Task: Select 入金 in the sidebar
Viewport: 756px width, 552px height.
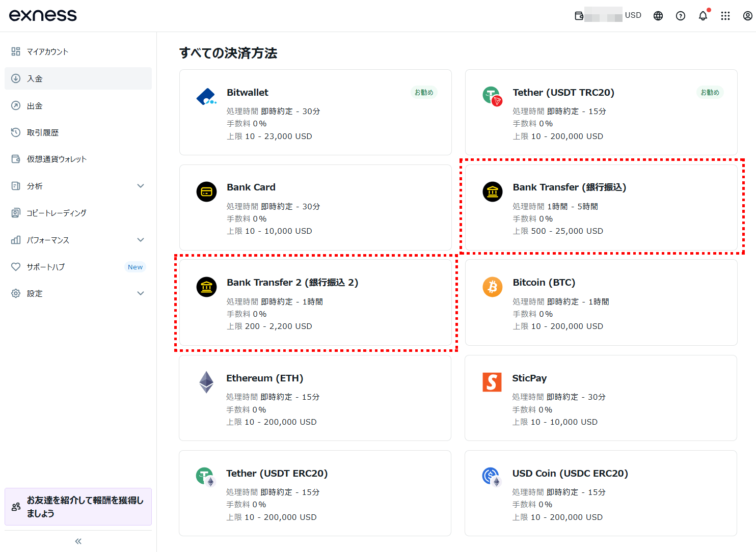Action: (78, 78)
